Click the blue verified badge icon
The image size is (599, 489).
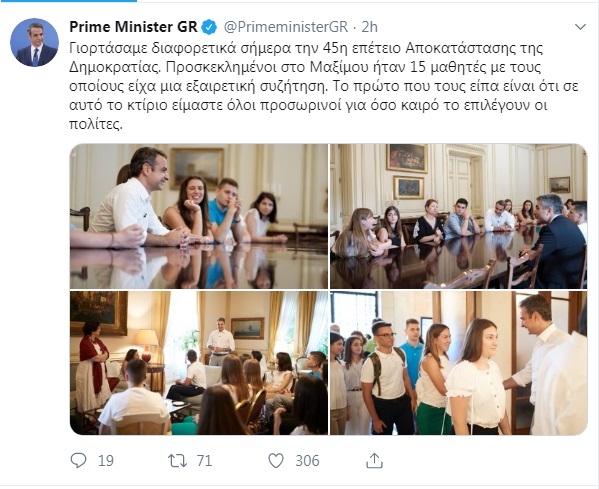(209, 27)
